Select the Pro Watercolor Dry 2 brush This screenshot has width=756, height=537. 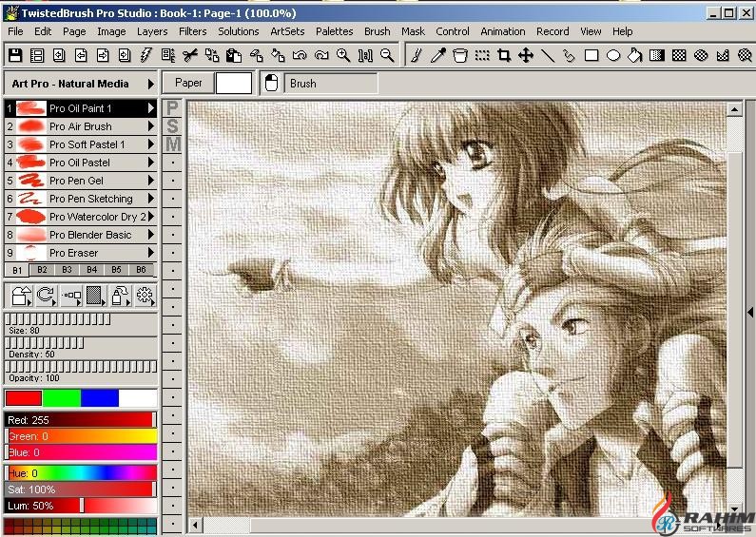pyautogui.click(x=81, y=217)
